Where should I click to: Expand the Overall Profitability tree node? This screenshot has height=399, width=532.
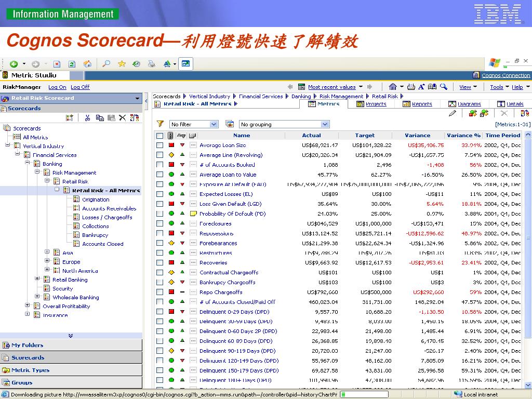tap(28, 305)
